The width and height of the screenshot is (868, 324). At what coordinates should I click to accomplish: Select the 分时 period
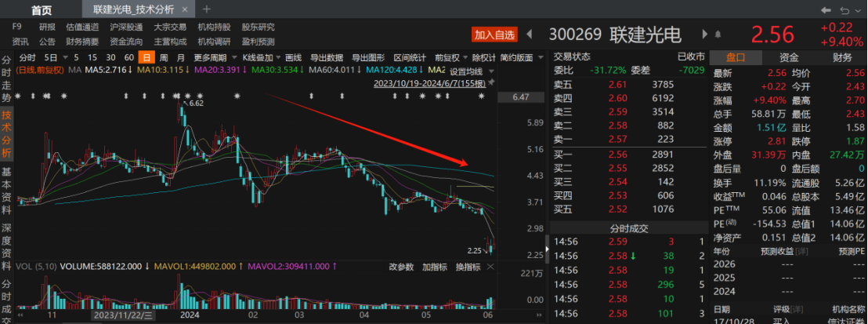(x=27, y=58)
